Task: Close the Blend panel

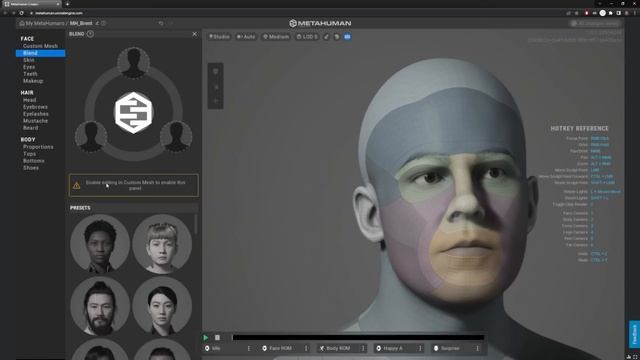Action: pos(194,34)
